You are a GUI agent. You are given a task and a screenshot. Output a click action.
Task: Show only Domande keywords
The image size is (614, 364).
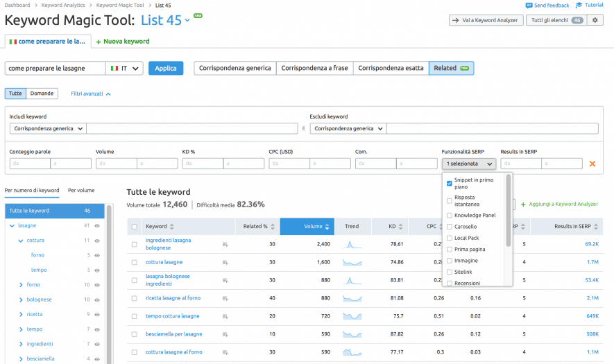point(42,94)
